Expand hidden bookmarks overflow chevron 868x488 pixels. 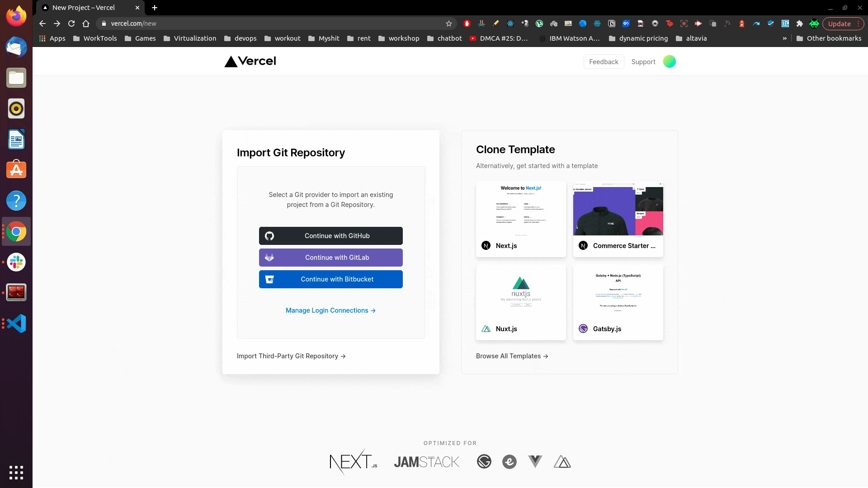[784, 38]
